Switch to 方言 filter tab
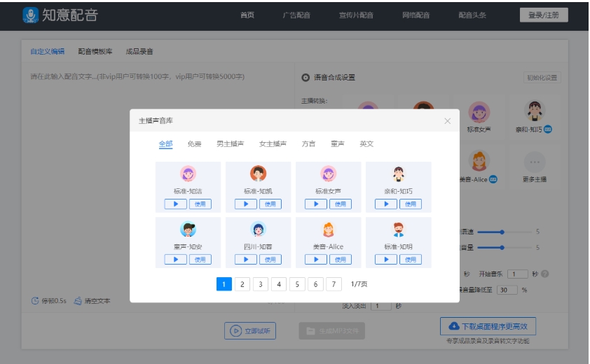590x364 pixels. 308,143
